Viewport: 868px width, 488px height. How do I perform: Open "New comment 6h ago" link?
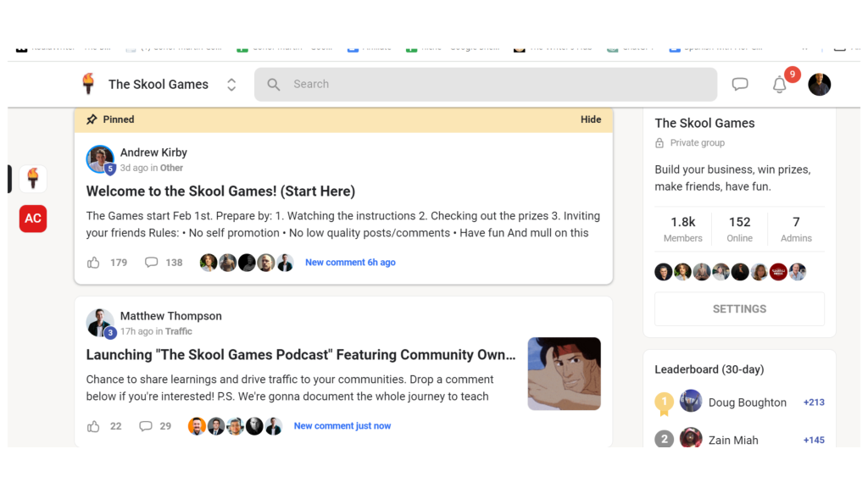(x=350, y=263)
